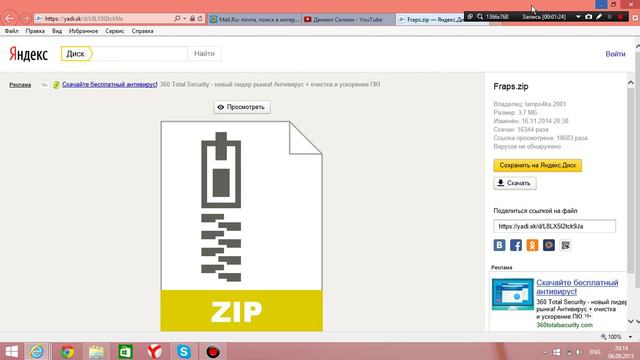Open the Избранное menu

click(x=83, y=31)
